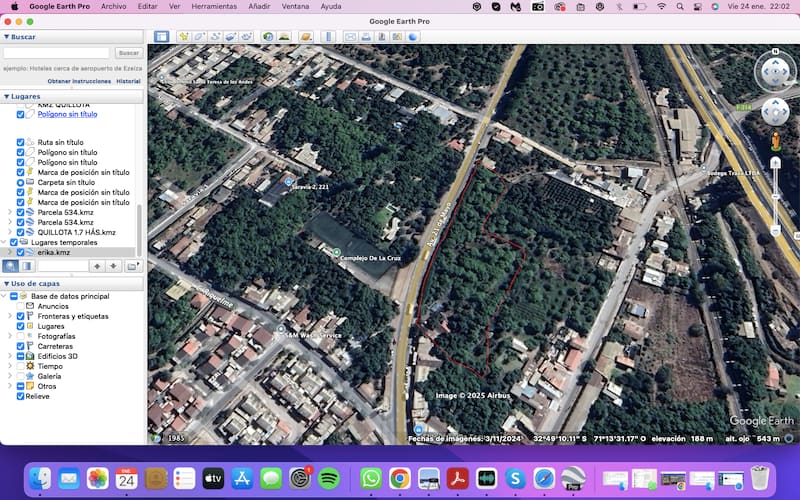Select the Add Image Overlay tool
Image resolution: width=800 pixels, height=500 pixels.
[231, 37]
